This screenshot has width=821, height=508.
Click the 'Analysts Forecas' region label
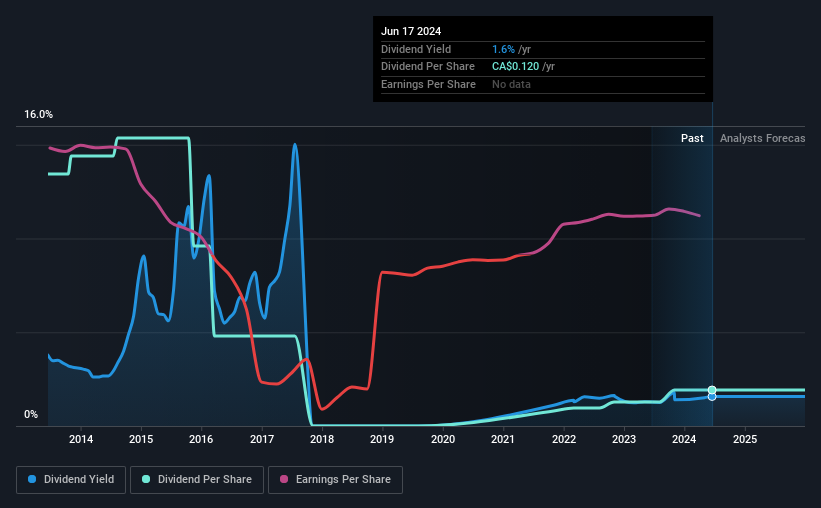pos(762,138)
